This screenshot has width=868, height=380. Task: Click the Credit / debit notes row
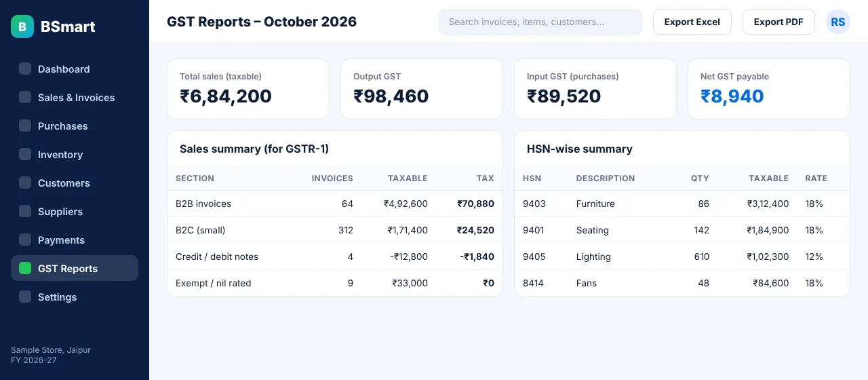(335, 256)
